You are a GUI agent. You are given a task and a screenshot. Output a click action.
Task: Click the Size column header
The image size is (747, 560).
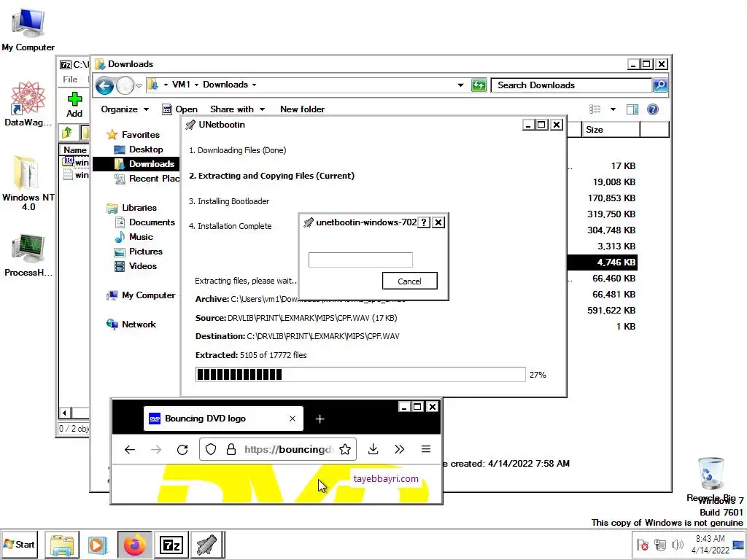[611, 130]
